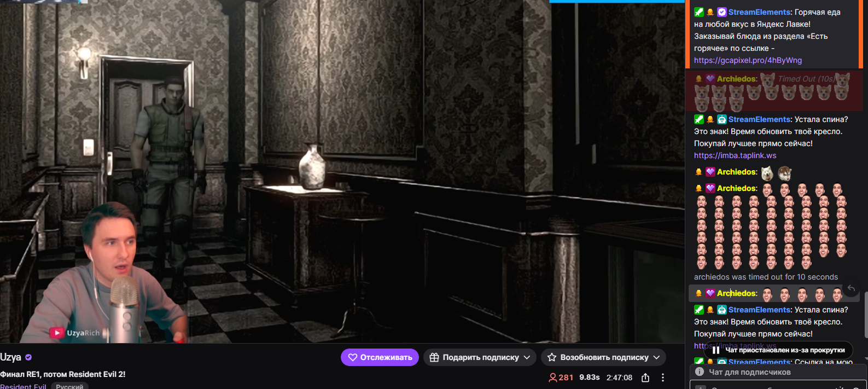The width and height of the screenshot is (868, 389).
Task: Click StreamElements username in Горячая еда message
Action: pos(759,12)
